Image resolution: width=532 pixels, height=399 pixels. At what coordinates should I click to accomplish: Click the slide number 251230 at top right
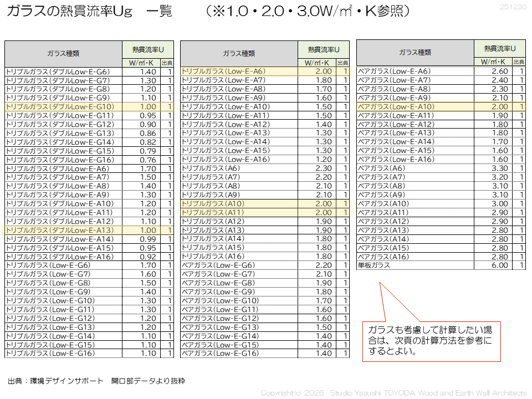pos(513,7)
